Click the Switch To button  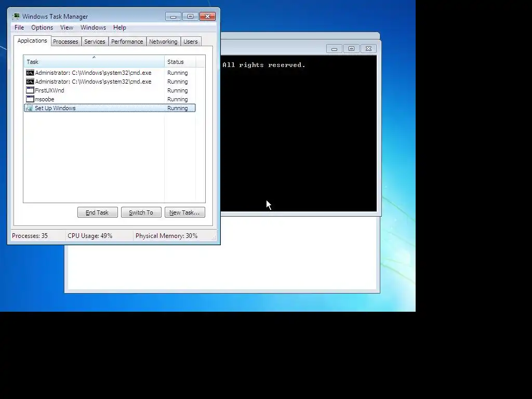click(x=141, y=212)
